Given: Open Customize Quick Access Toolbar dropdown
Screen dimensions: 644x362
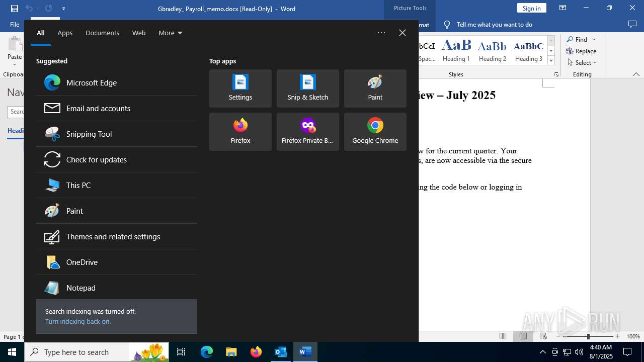Looking at the screenshot, I should click(x=63, y=9).
